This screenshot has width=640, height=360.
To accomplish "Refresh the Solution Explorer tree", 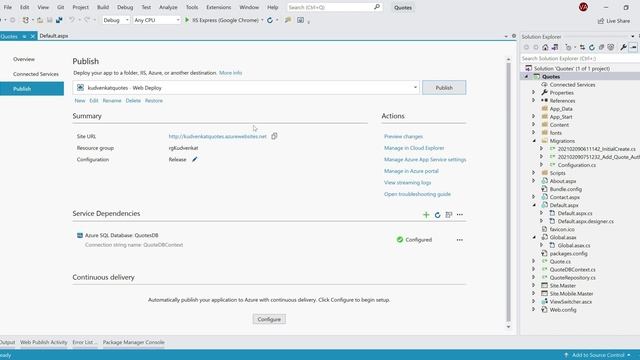I will (592, 47).
